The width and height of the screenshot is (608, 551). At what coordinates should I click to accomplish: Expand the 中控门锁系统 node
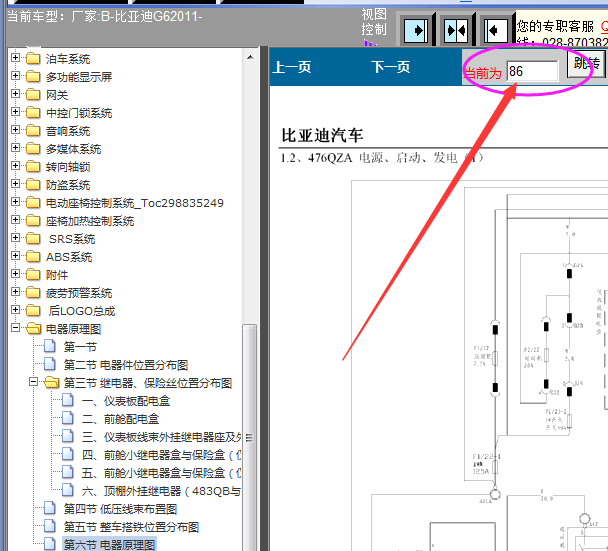pos(15,112)
